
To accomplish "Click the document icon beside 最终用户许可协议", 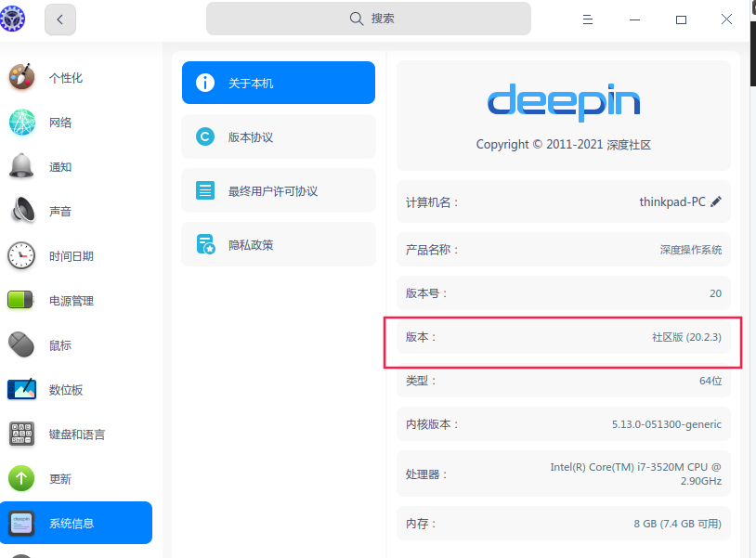I will pos(205,190).
